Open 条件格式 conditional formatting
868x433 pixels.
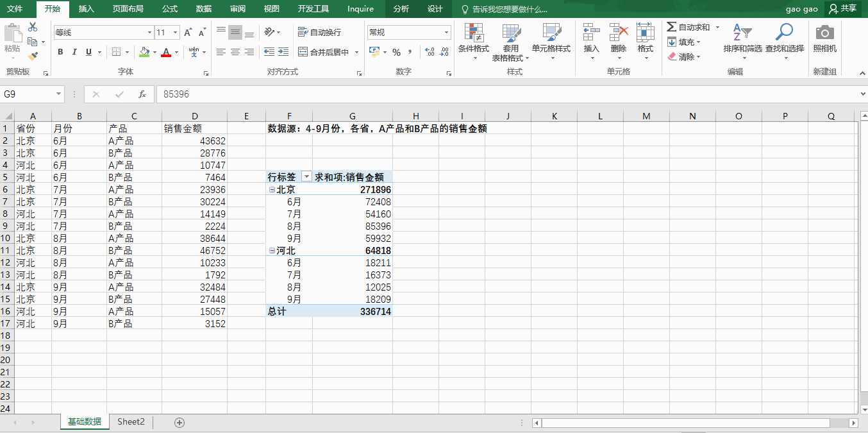tap(474, 42)
